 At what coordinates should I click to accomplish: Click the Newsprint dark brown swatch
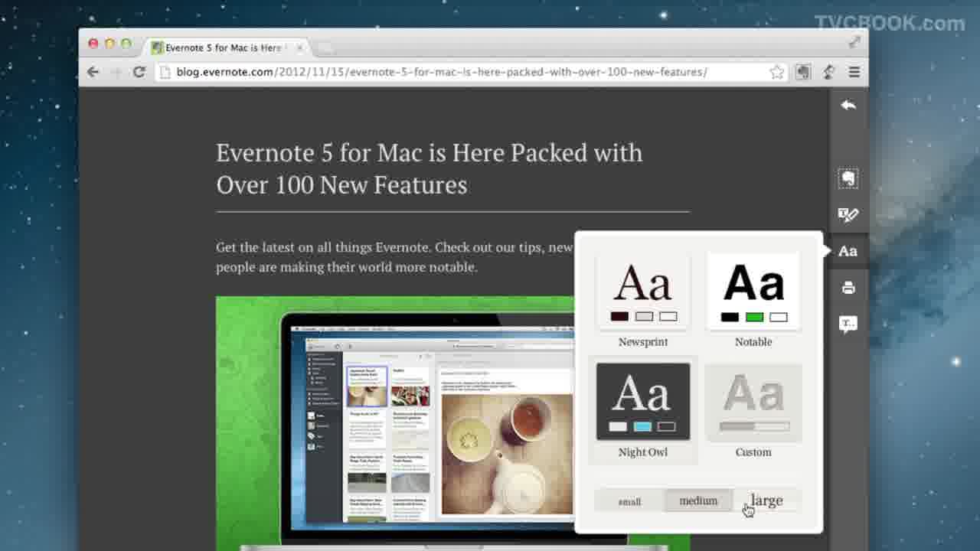619,317
